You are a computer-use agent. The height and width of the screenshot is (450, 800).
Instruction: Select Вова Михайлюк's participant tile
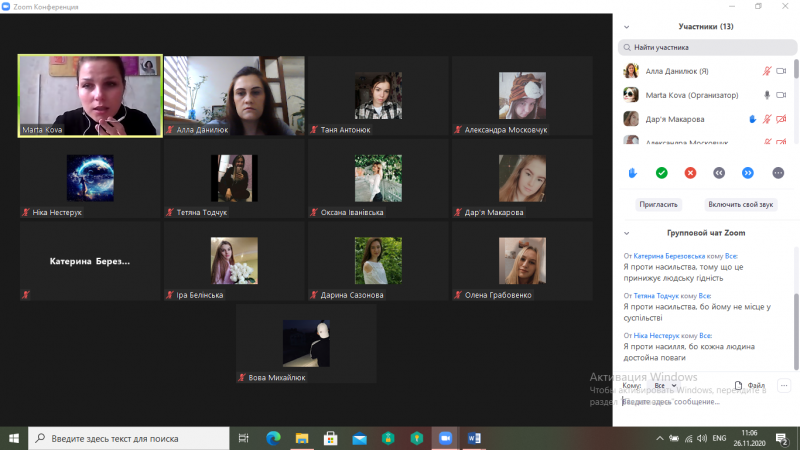pyautogui.click(x=306, y=343)
